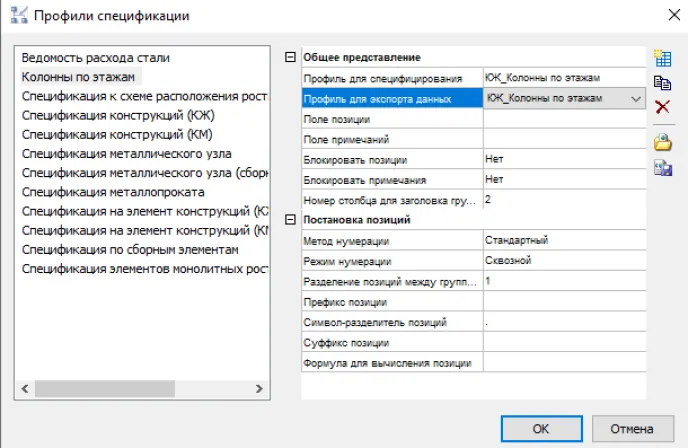Select Спецификация по сборным элементам profile

click(130, 250)
